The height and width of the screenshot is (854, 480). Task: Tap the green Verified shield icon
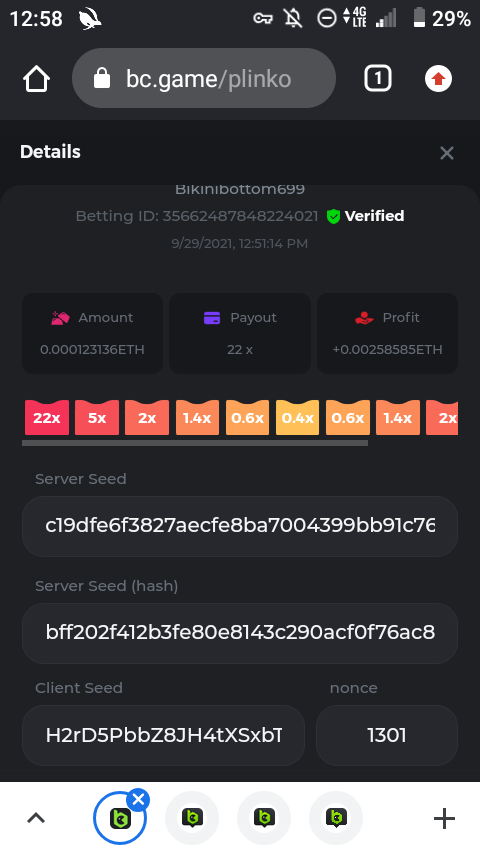pyautogui.click(x=333, y=216)
